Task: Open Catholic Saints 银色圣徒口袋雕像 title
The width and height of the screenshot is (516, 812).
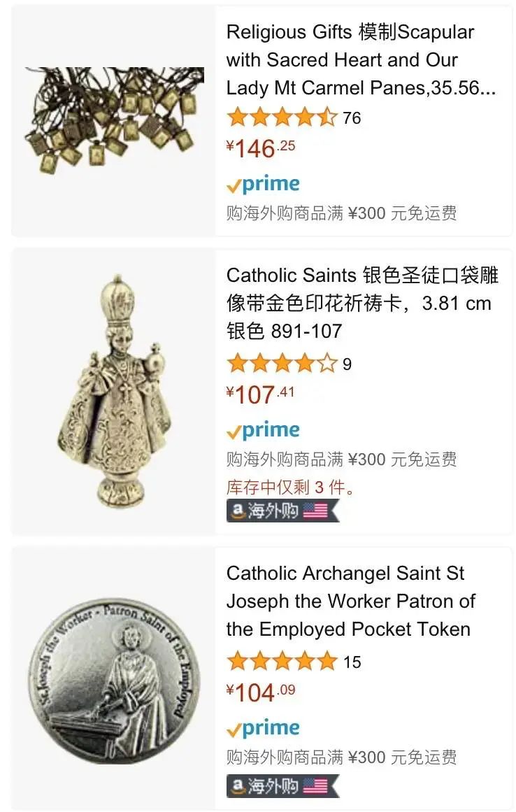Action: (x=362, y=304)
